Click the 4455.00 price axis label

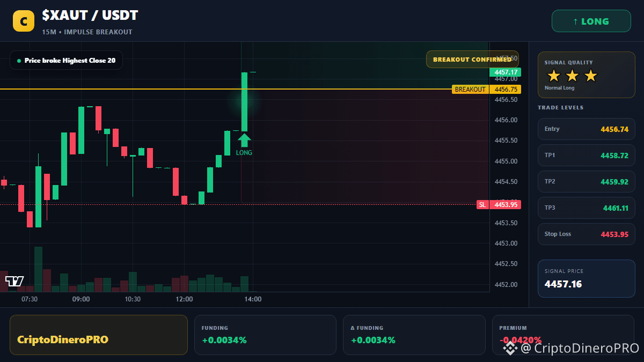506,161
